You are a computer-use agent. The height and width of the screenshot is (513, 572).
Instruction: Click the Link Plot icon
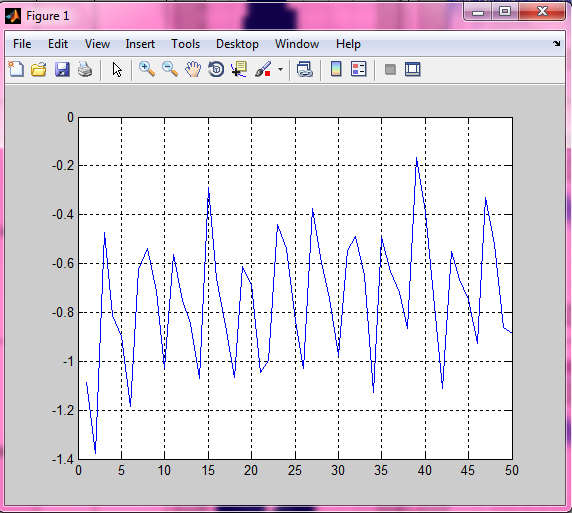point(304,69)
